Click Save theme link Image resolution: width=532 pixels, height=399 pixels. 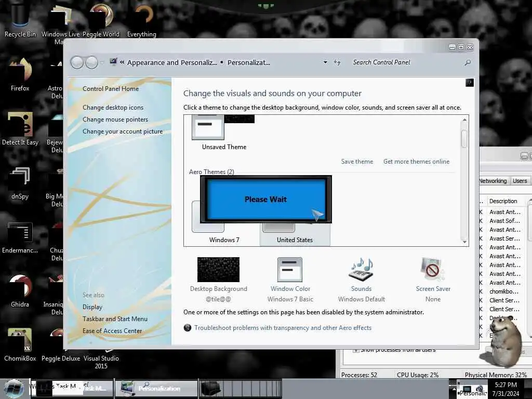tap(357, 162)
